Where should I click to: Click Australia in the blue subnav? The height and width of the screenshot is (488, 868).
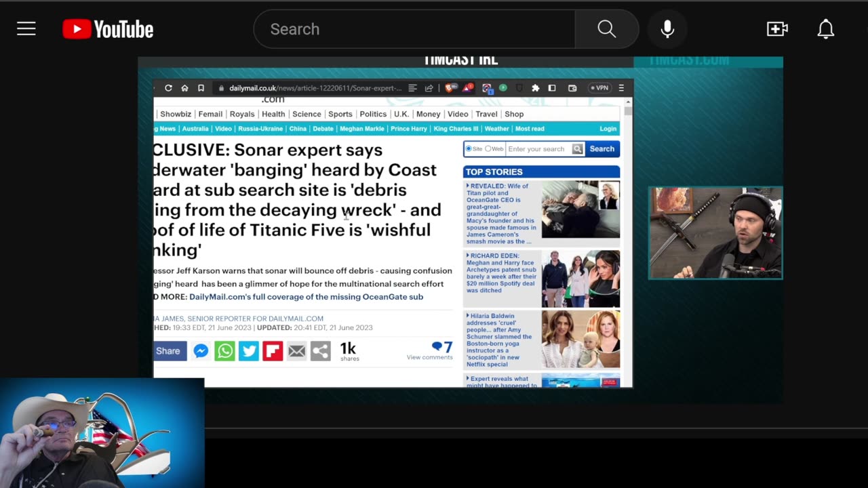coord(195,129)
